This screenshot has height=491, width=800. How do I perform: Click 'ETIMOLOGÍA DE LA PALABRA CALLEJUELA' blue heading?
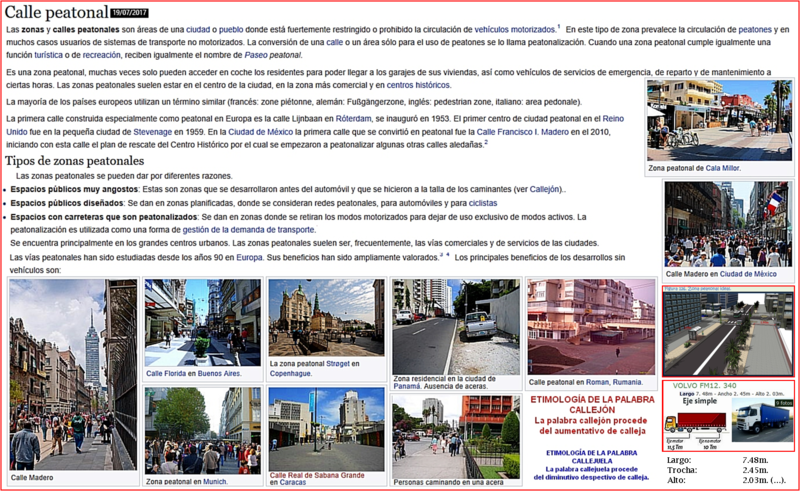click(x=592, y=457)
